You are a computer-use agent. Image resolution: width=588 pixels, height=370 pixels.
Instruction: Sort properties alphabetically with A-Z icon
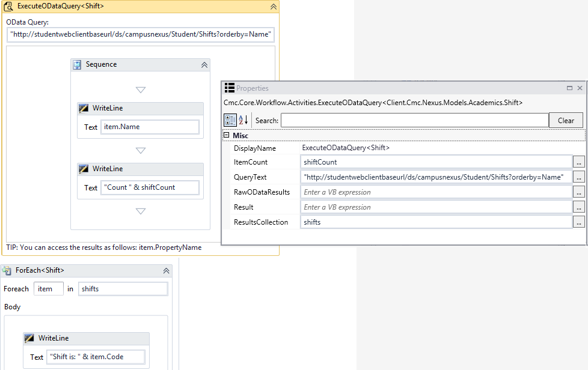pos(243,120)
